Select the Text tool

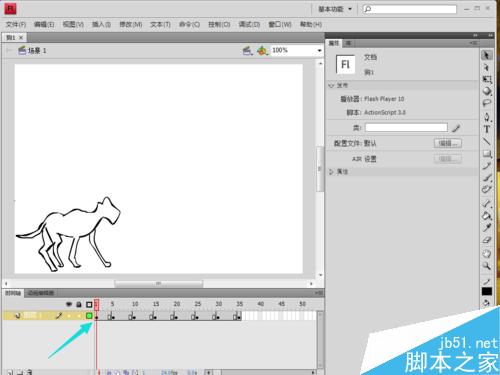tap(487, 129)
